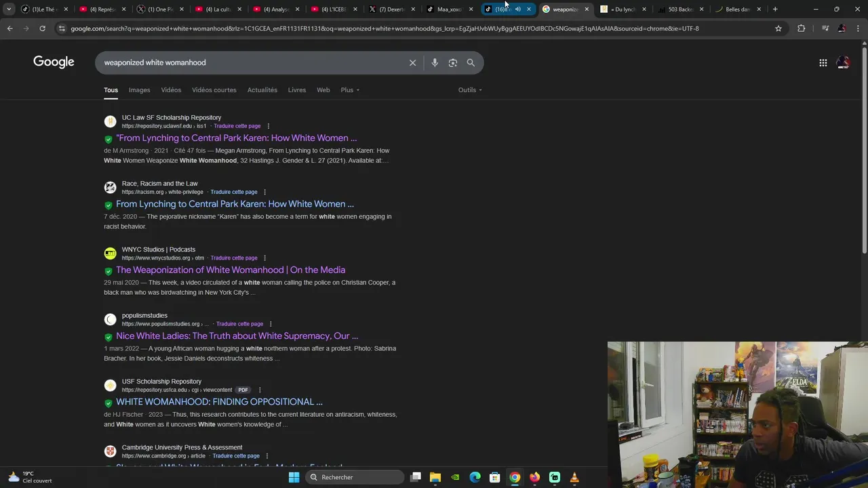Viewport: 868px width, 488px height.
Task: Switch to the 'La cultu' YouTube tab
Action: [x=218, y=9]
